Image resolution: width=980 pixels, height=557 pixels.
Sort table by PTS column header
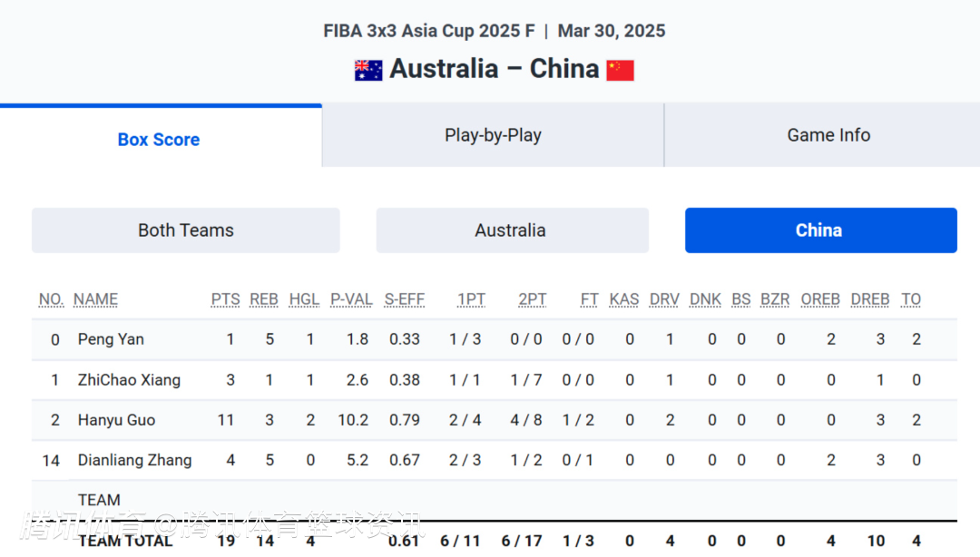pyautogui.click(x=225, y=299)
